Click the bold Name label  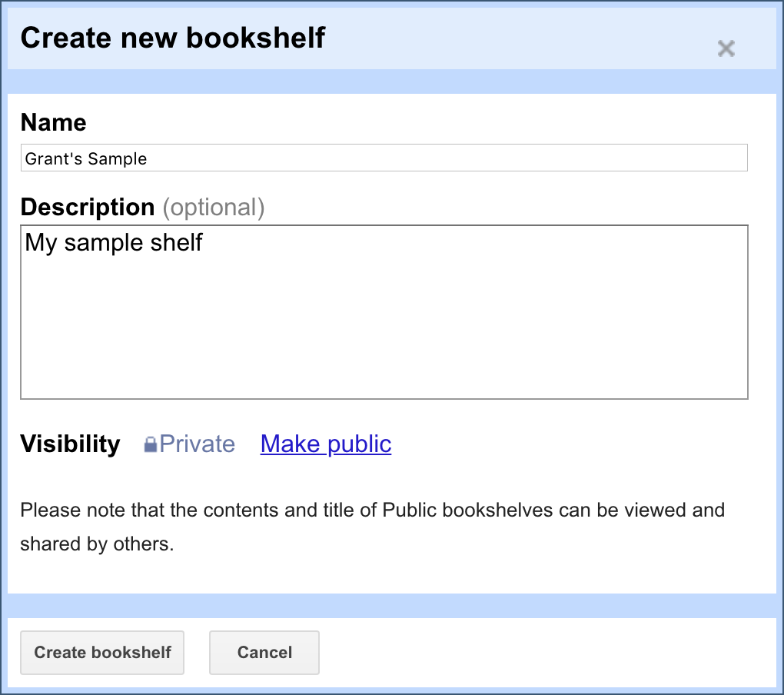pos(54,122)
